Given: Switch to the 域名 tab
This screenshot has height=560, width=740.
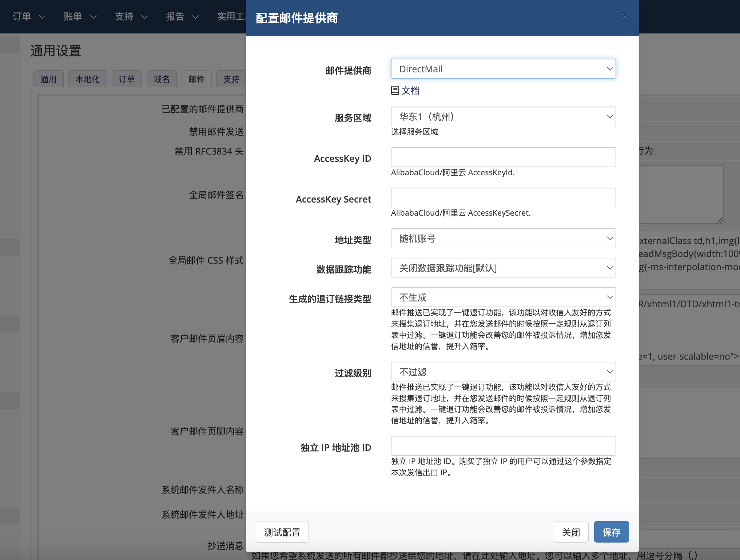Looking at the screenshot, I should point(161,79).
